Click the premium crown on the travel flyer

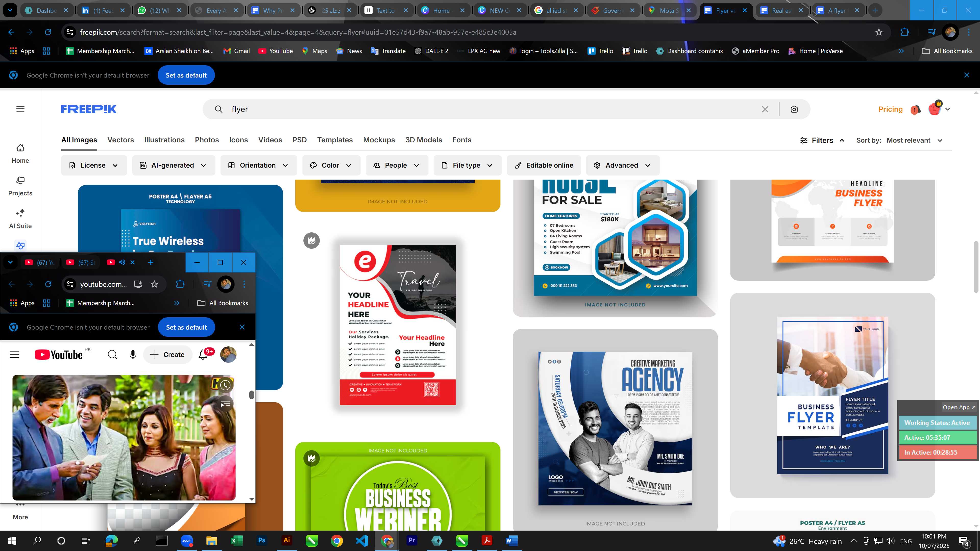click(312, 240)
